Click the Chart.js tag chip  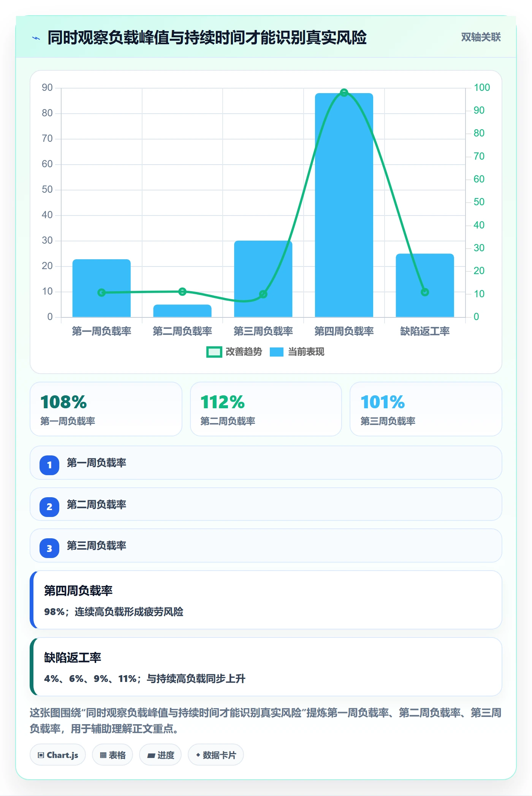(x=58, y=755)
